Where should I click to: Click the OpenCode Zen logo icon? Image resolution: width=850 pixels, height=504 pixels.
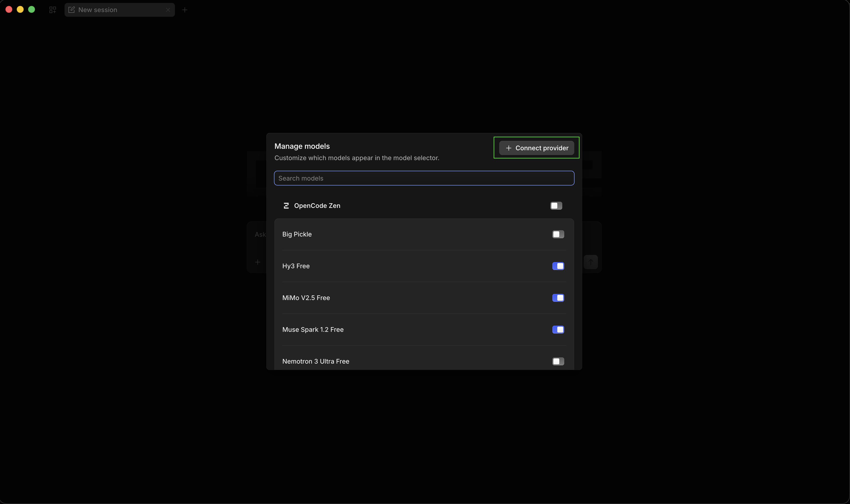(286, 205)
